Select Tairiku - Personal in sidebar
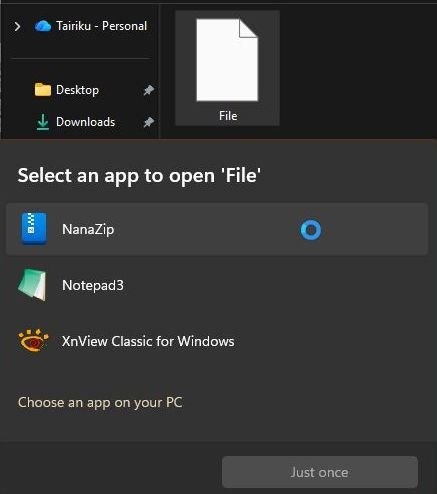 (x=101, y=26)
